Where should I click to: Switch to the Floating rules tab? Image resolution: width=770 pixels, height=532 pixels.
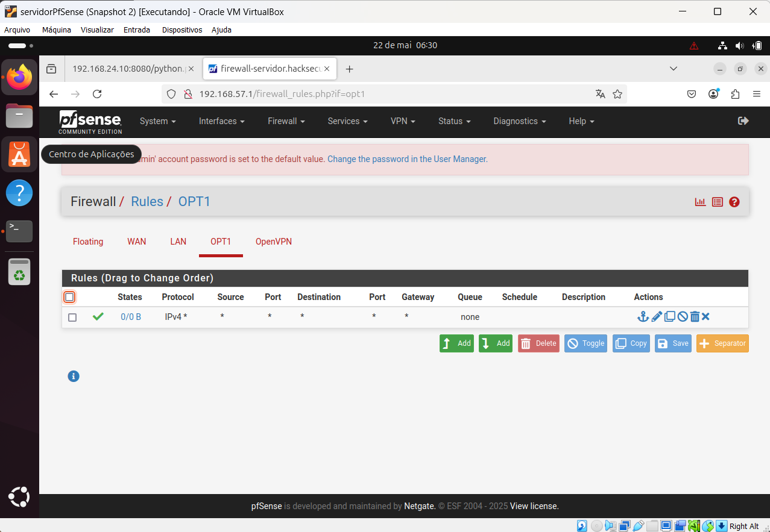pyautogui.click(x=88, y=242)
